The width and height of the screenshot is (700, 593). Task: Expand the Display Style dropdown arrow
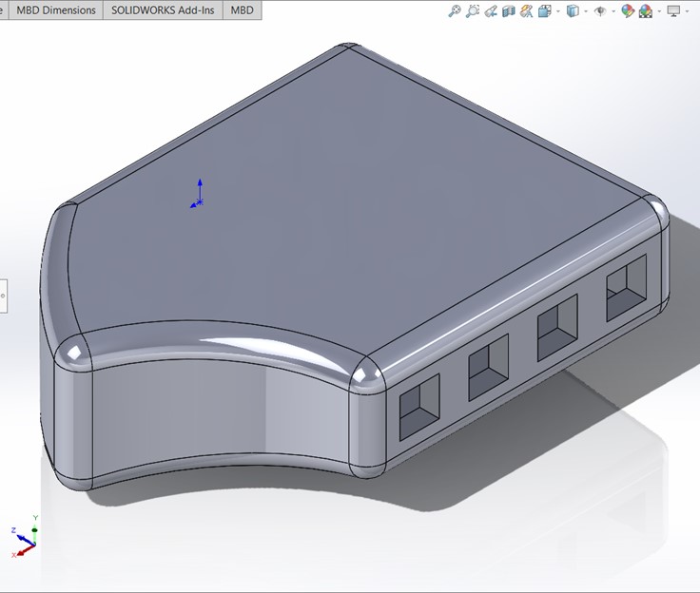click(x=586, y=11)
